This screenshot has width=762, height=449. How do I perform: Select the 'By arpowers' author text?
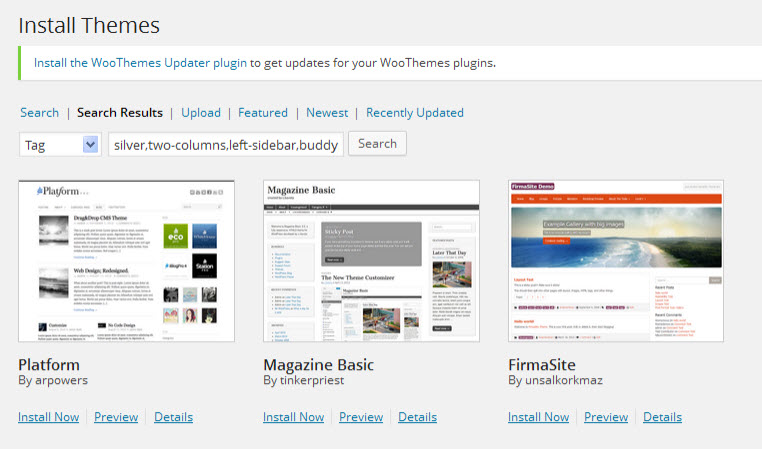53,380
